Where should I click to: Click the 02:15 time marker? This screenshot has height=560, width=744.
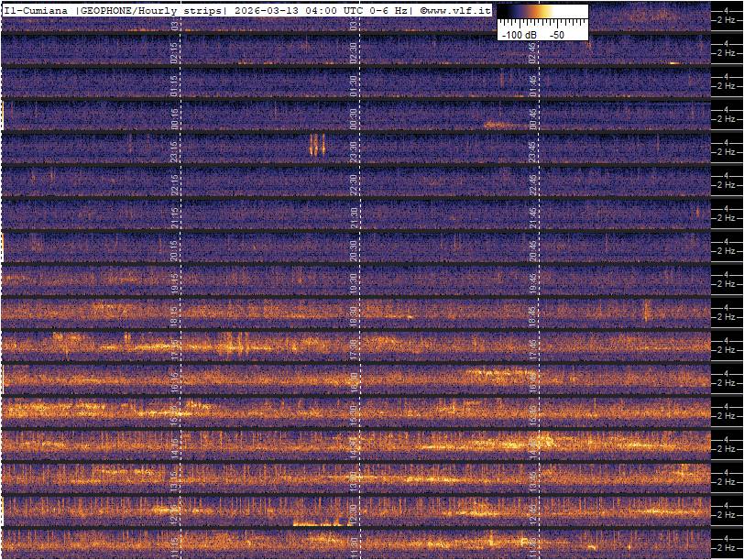click(x=174, y=52)
